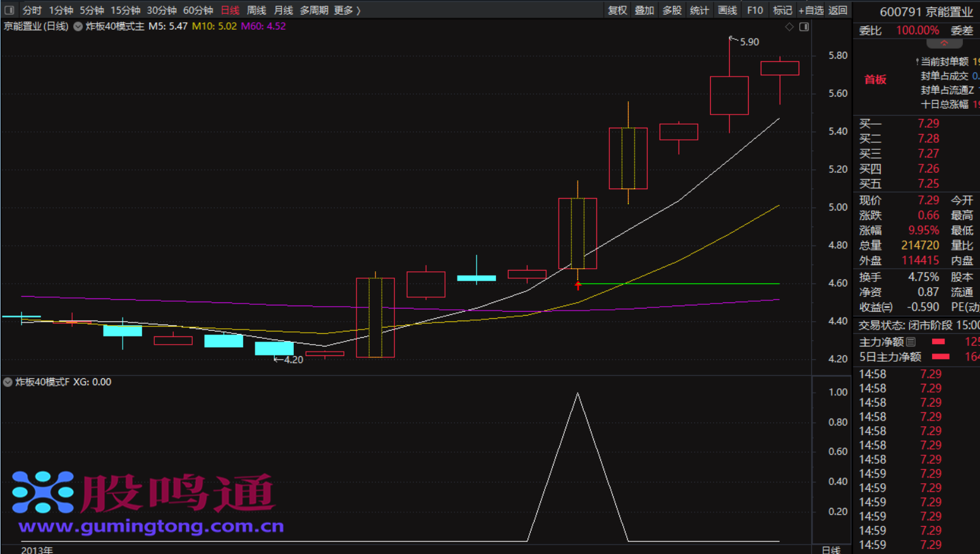Open the 炸板40模式F sub-indicator dropdown
The image size is (980, 554).
click(x=8, y=382)
